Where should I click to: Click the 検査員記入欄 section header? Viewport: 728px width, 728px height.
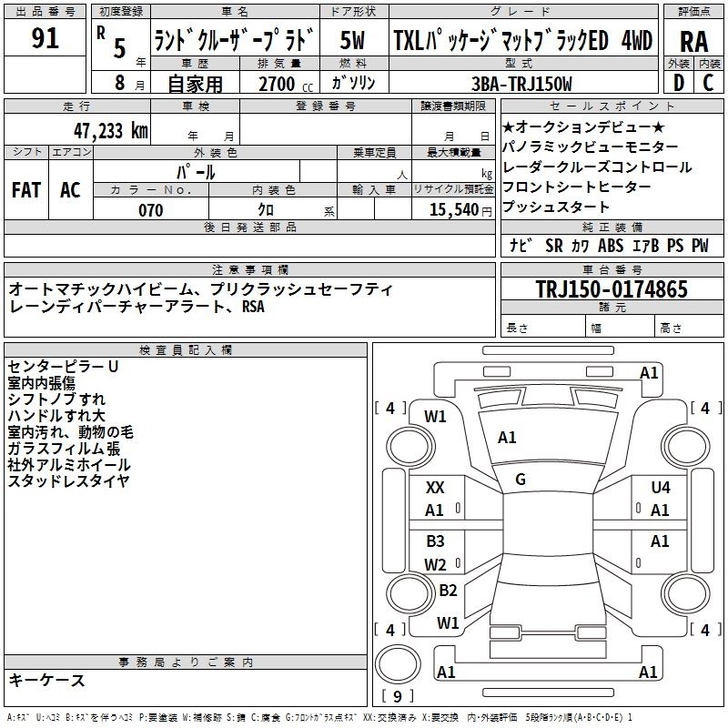(186, 350)
